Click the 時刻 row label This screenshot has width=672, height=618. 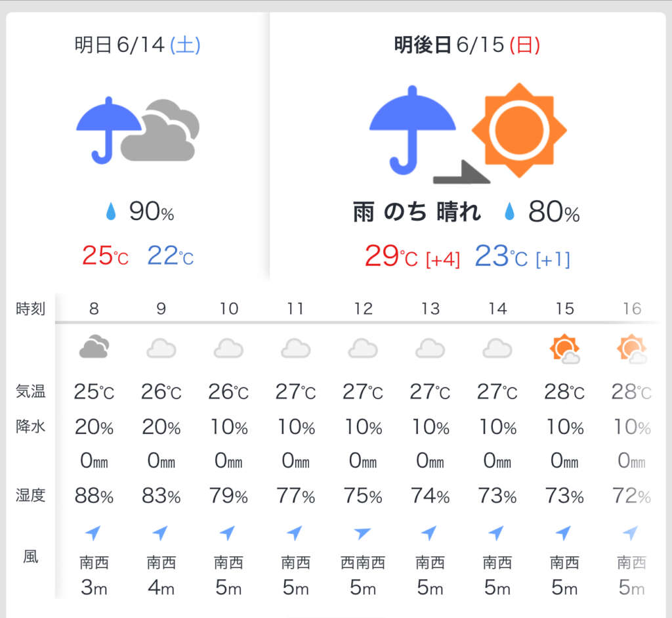point(30,309)
